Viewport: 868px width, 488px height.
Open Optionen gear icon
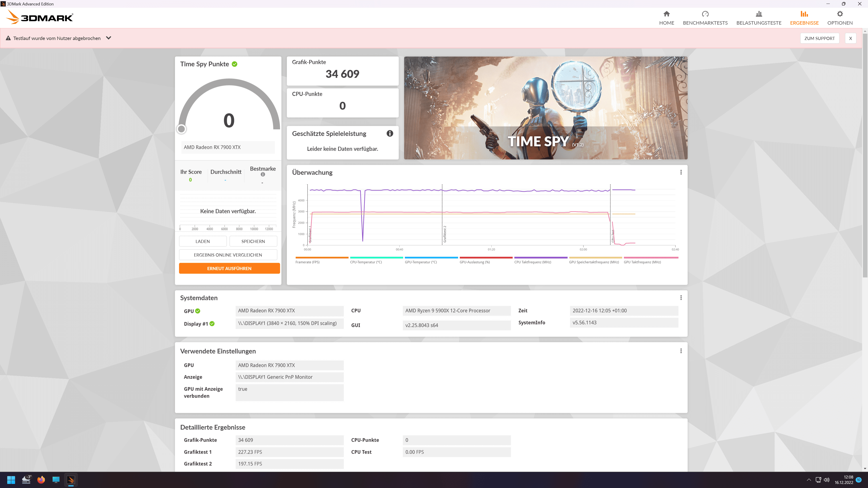tap(840, 14)
